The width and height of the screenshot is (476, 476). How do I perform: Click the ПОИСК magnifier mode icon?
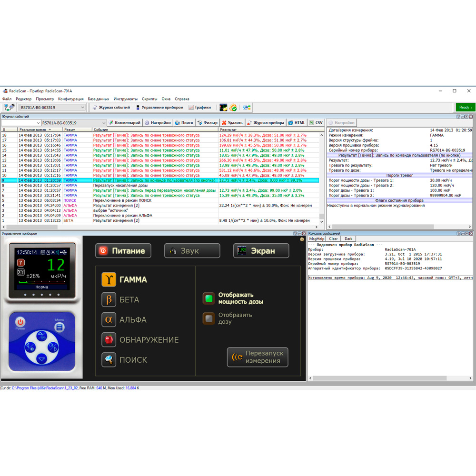click(109, 360)
